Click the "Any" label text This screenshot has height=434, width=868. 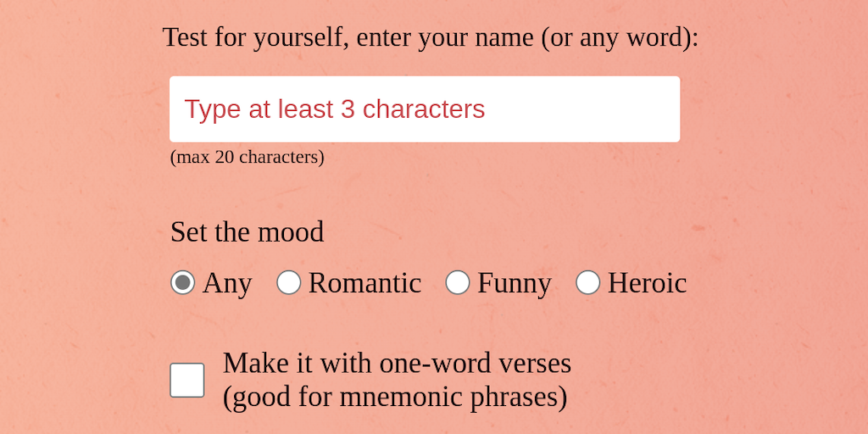227,283
